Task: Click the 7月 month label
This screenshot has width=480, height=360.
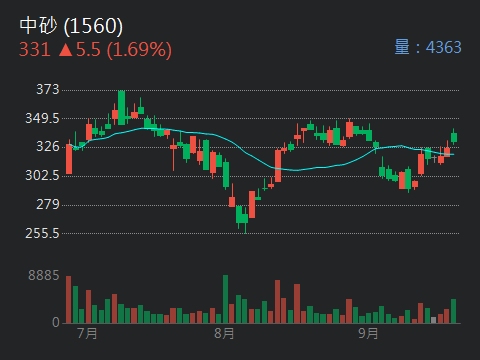Action: 87,333
